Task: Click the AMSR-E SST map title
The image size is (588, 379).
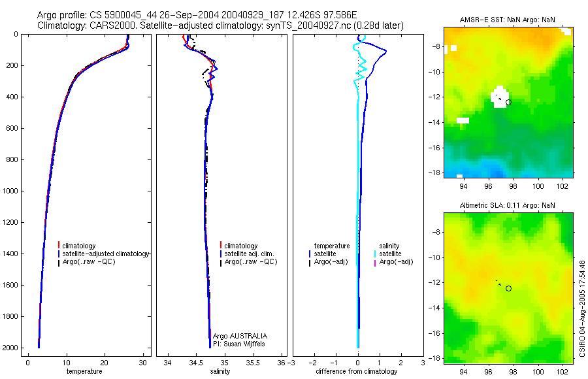Action: click(508, 20)
